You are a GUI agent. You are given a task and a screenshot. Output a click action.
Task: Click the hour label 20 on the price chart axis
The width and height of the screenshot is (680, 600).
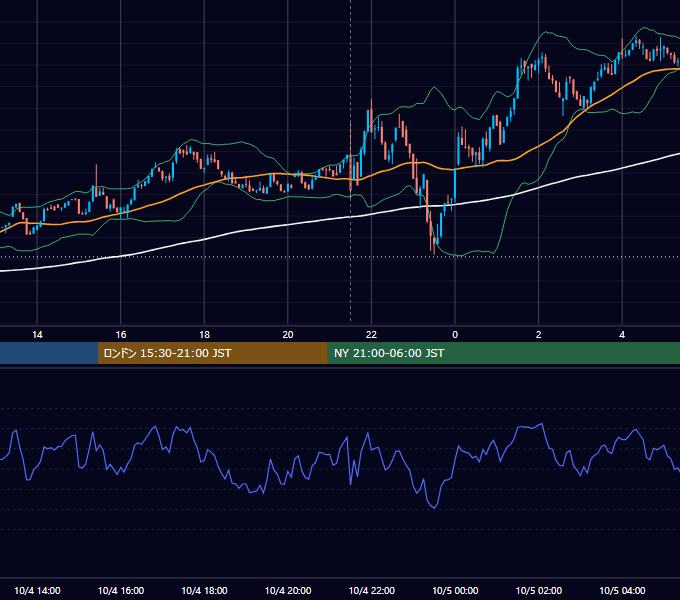tap(288, 335)
